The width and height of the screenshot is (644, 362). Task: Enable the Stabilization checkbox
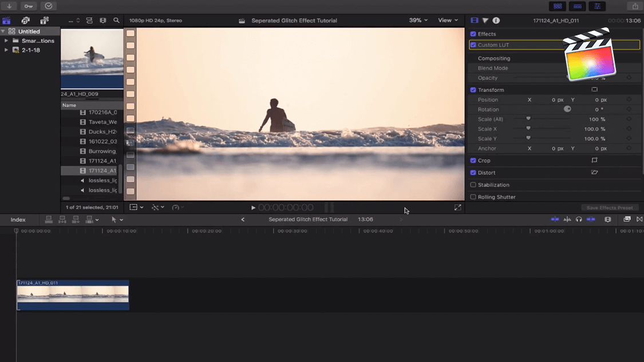(473, 185)
